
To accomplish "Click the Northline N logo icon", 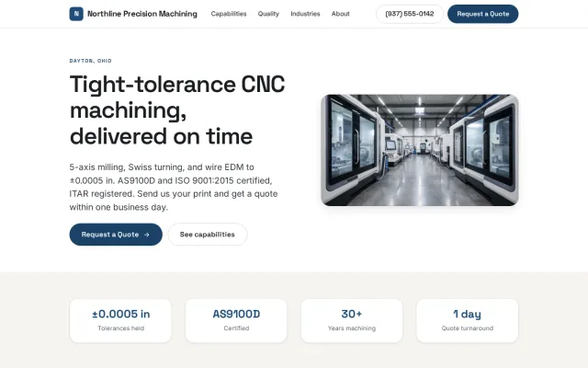I will tap(76, 14).
